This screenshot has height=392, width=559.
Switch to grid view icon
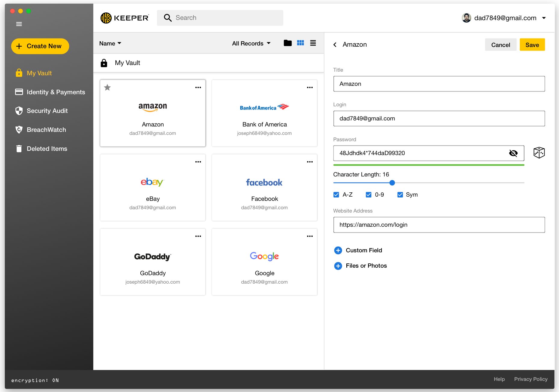pyautogui.click(x=300, y=43)
